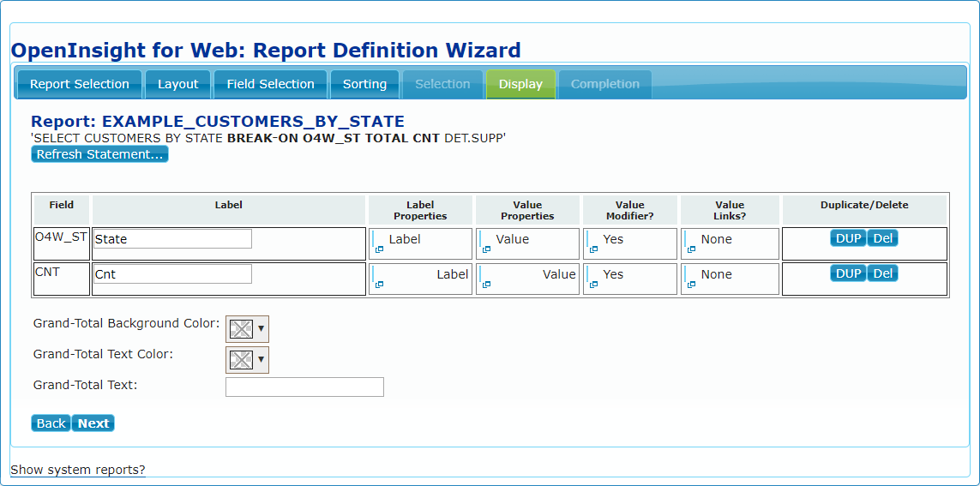
Task: Open Grand-Total Text Color dropdown arrow
Action: (262, 360)
